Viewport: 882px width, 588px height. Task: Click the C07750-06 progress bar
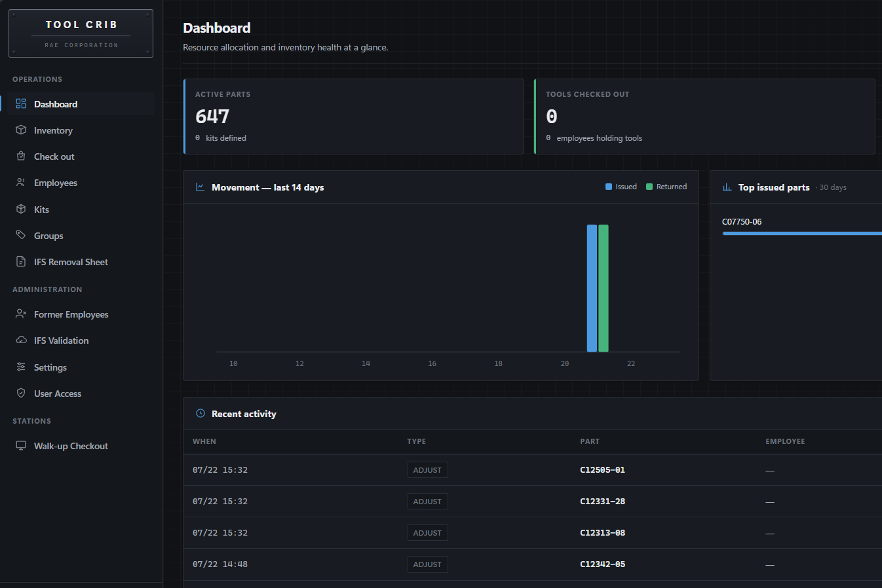(x=802, y=233)
